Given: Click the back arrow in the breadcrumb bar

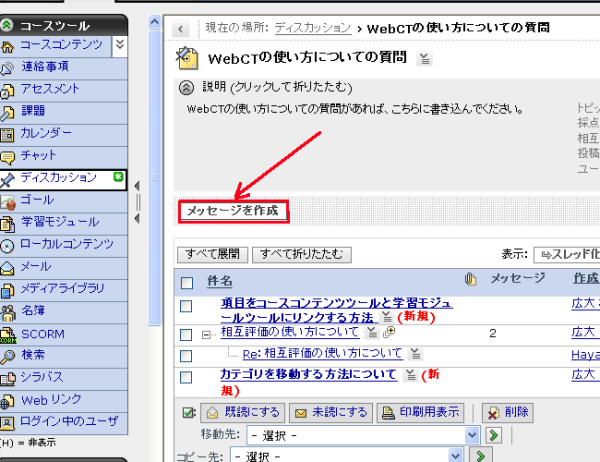Looking at the screenshot, I should 181,29.
